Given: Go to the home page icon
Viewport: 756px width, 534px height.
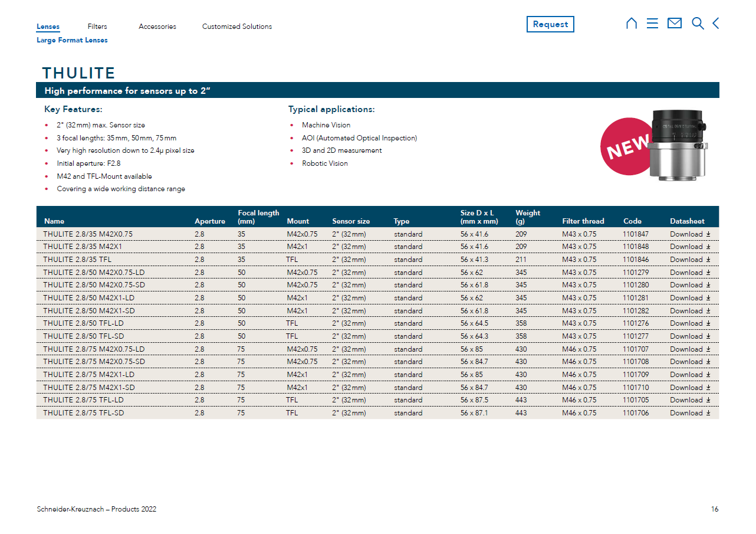Looking at the screenshot, I should tap(632, 24).
